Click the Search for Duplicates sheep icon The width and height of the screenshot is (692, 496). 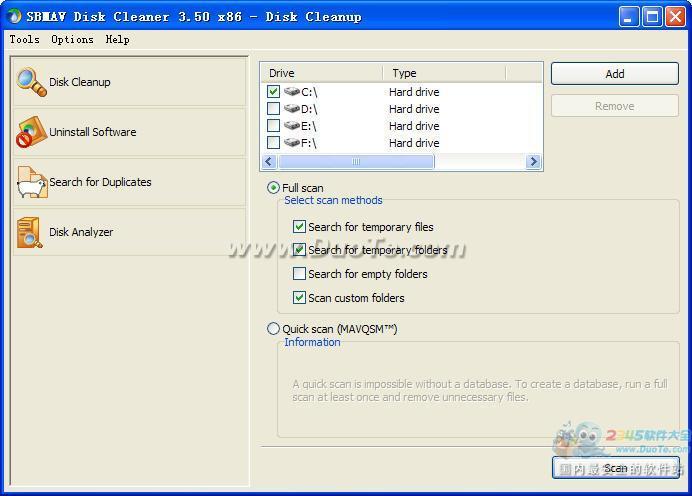pos(32,182)
